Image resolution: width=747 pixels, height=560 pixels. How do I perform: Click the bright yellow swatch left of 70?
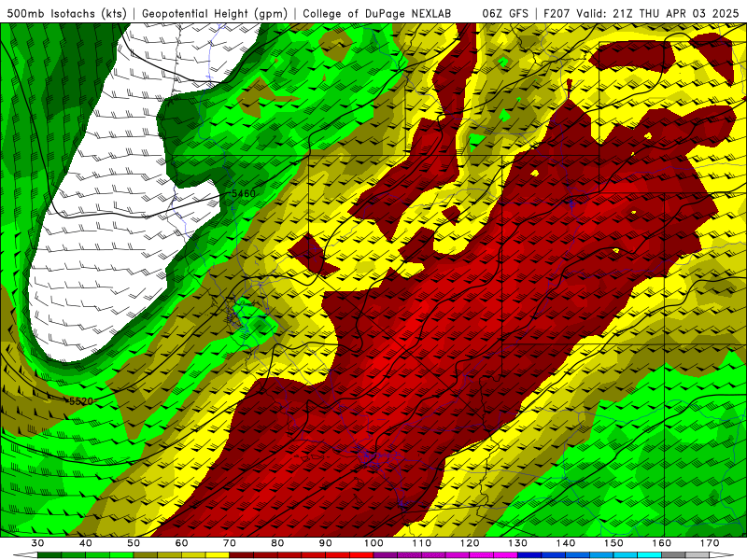click(218, 555)
